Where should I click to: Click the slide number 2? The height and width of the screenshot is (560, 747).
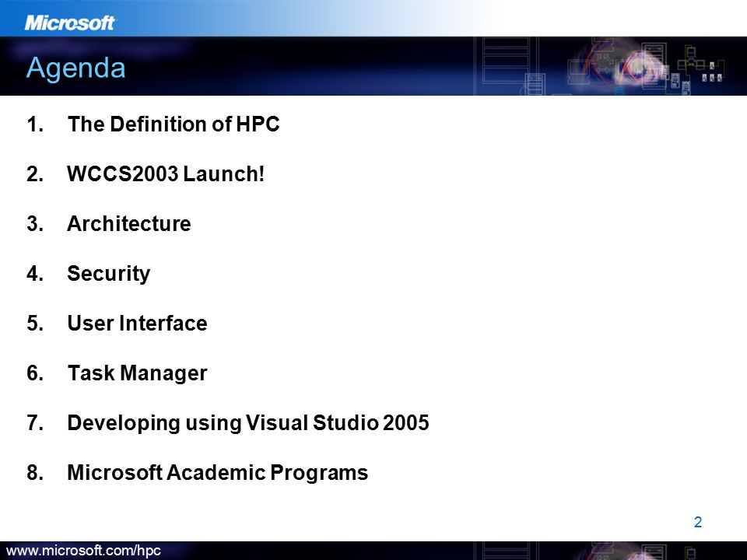(698, 523)
